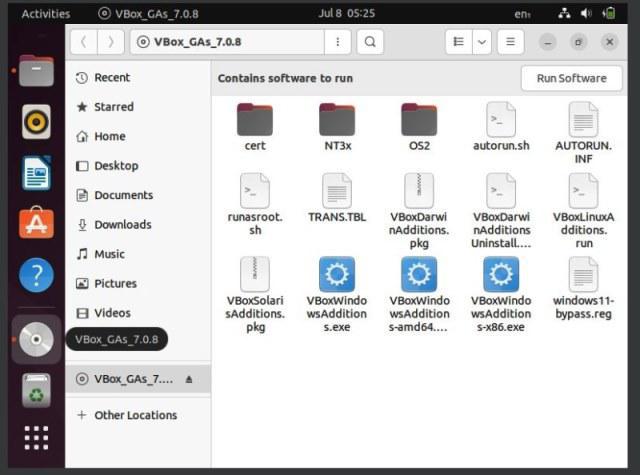Select the AUTORUN.INF file
The width and height of the screenshot is (640, 475).
point(583,133)
